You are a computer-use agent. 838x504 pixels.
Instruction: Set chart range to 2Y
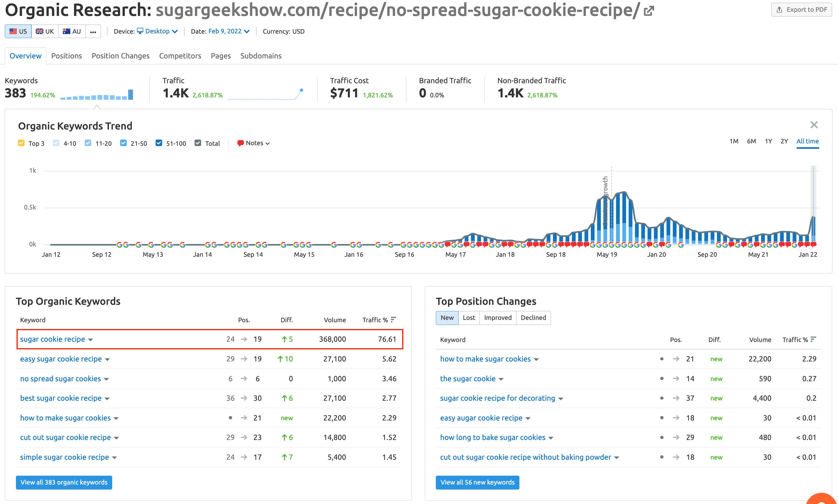point(784,141)
